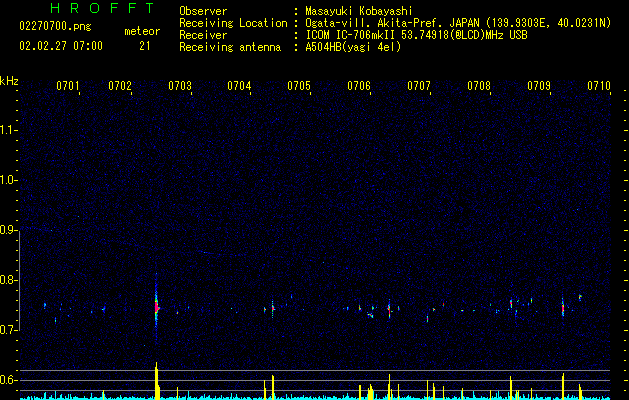Viewport: 629px width, 400px height.
Task: Click the 0704 time marker
Action: coord(239,85)
